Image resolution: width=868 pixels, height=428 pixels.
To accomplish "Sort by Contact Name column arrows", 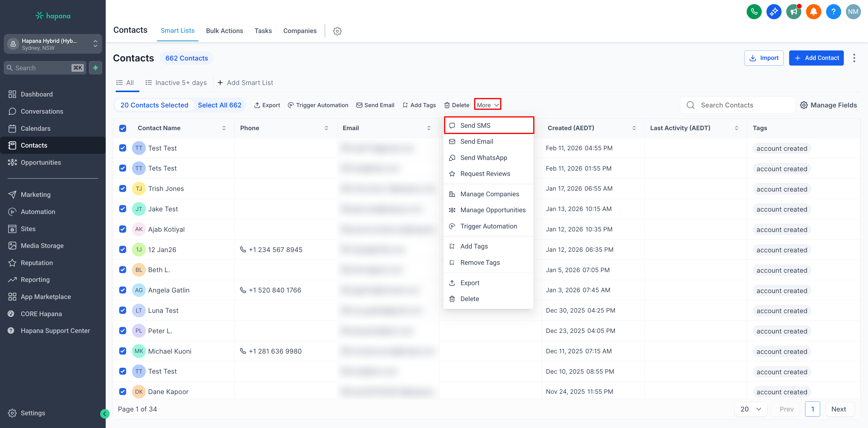I will (224, 128).
